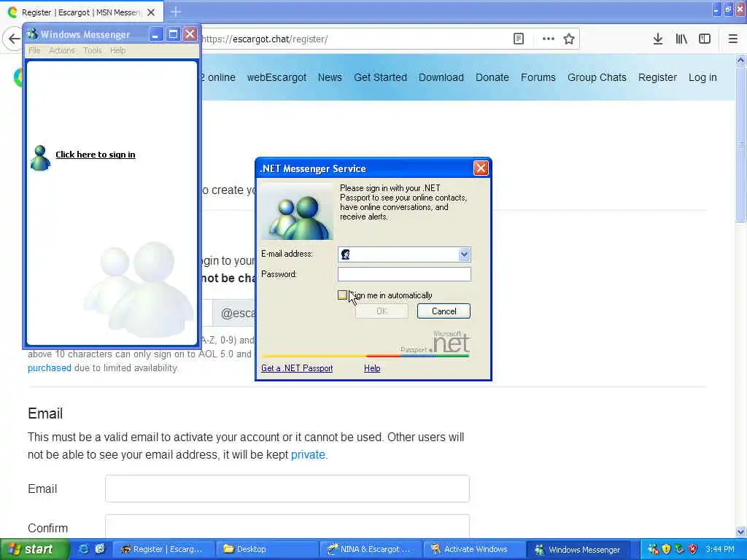Toggle the Firefox sidebar icon
The image size is (747, 560).
tap(705, 39)
